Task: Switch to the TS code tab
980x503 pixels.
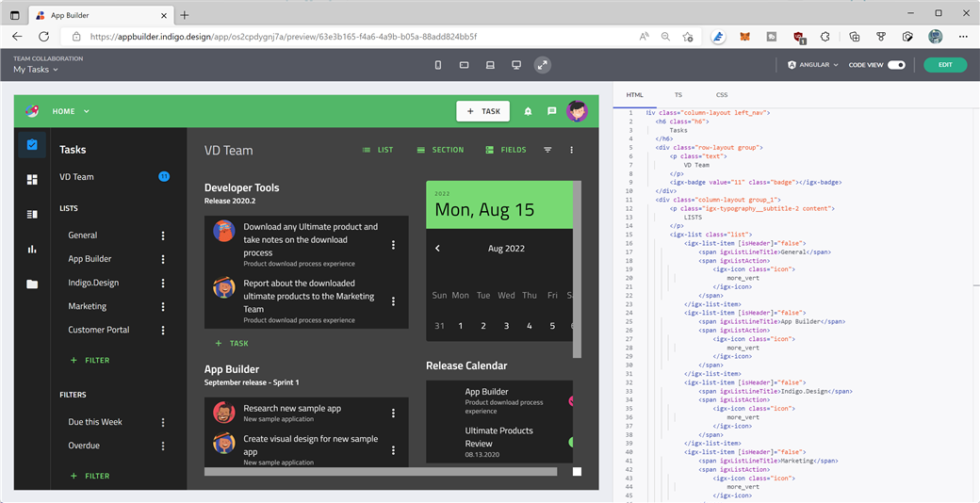Action: pyautogui.click(x=678, y=95)
